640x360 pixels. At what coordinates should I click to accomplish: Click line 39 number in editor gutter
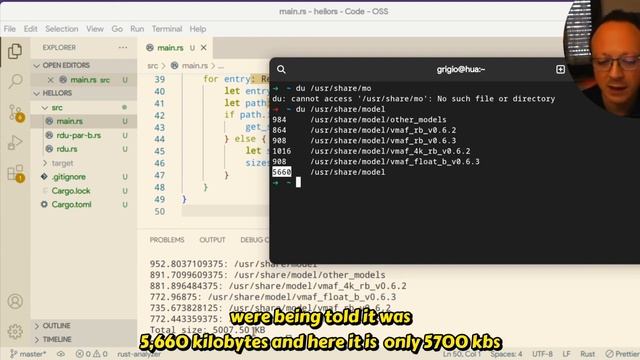(x=160, y=79)
